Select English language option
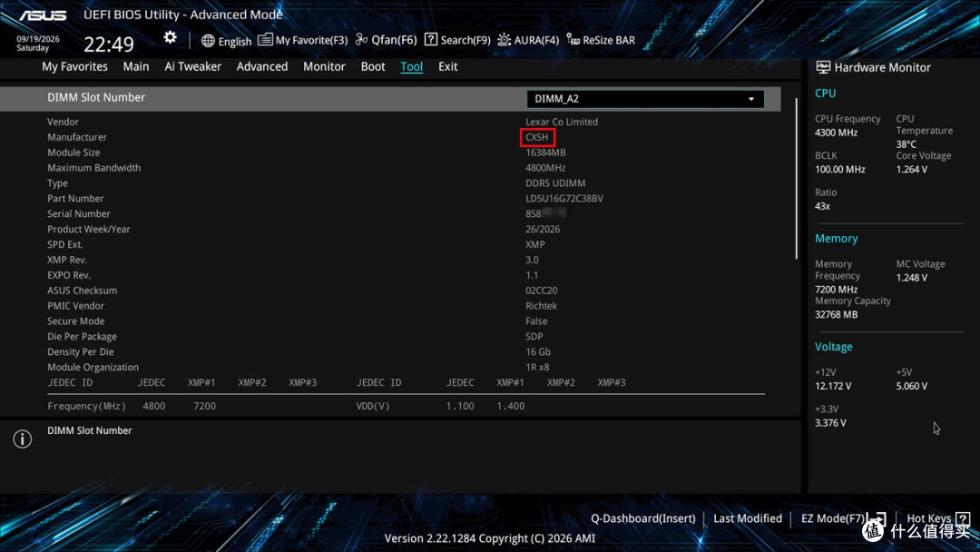The image size is (980, 552). [x=235, y=41]
